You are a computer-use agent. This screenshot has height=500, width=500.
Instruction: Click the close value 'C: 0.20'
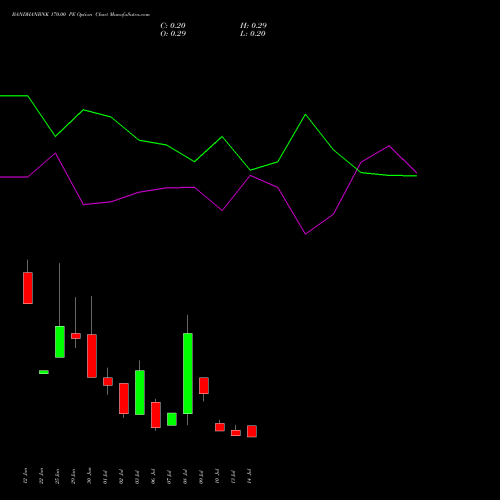pyautogui.click(x=173, y=26)
